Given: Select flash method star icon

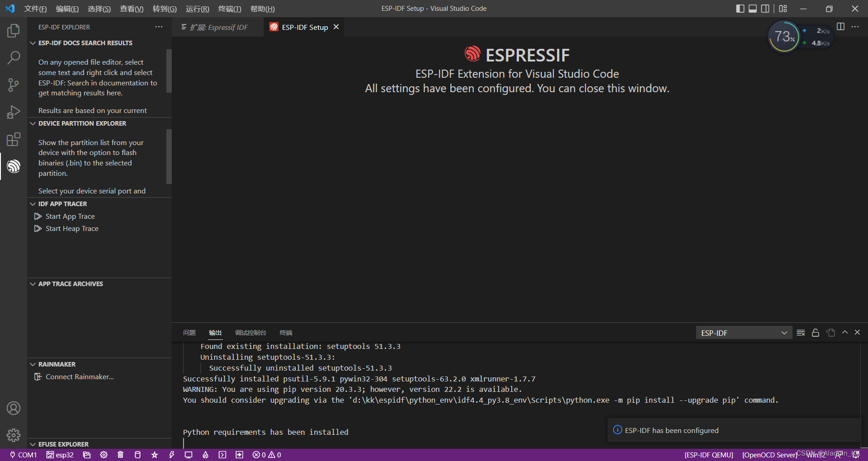Looking at the screenshot, I should pyautogui.click(x=155, y=455).
